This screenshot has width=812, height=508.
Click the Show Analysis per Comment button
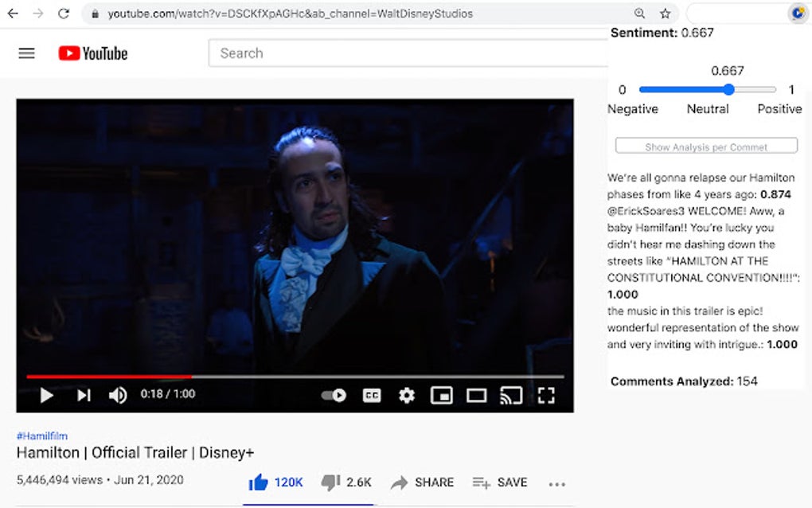[x=705, y=146]
